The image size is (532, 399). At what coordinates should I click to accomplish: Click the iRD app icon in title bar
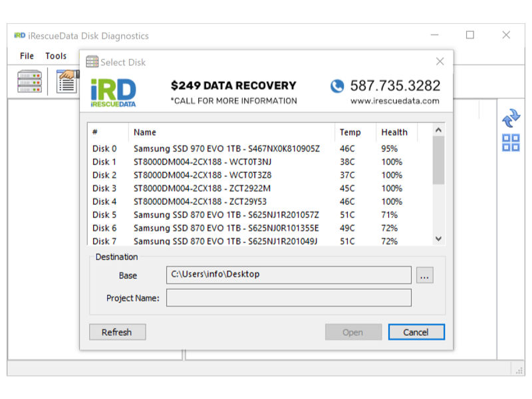click(20, 35)
